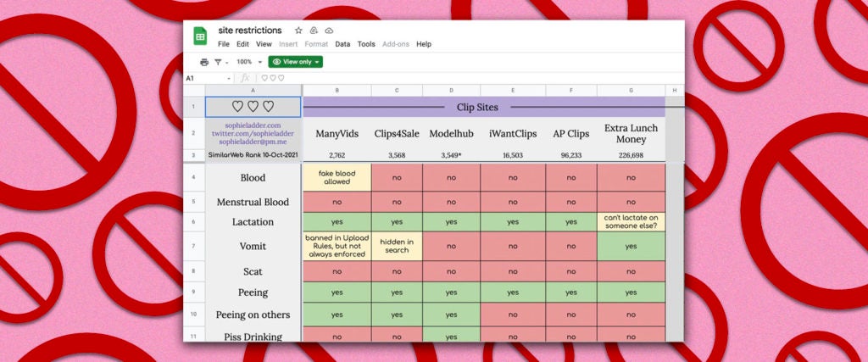Star the site restrictions document

pyautogui.click(x=298, y=31)
